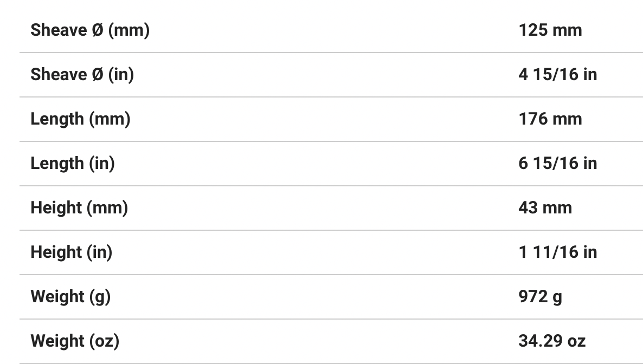Select the 176 mm length value
The image size is (643, 364).
(x=550, y=119)
